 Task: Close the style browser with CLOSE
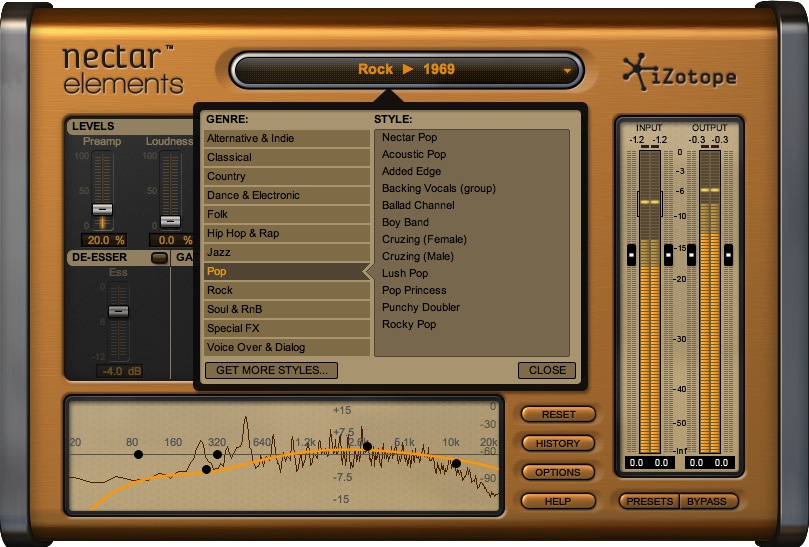(547, 371)
